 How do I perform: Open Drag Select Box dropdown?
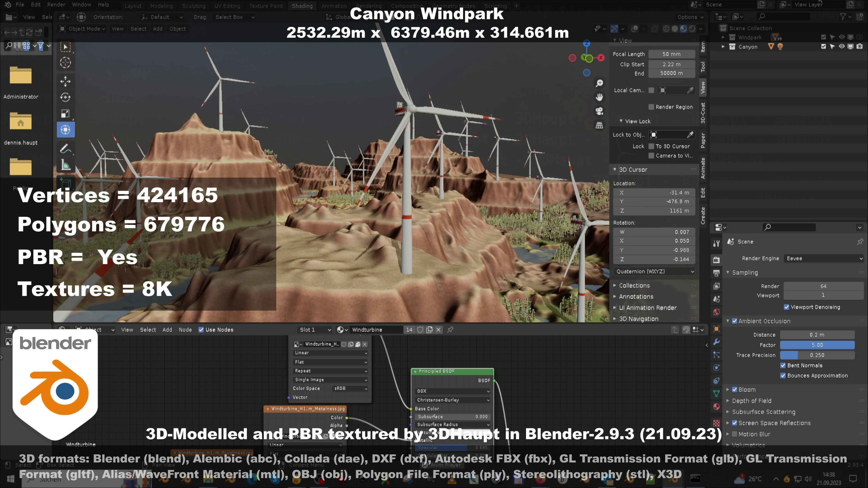(235, 17)
